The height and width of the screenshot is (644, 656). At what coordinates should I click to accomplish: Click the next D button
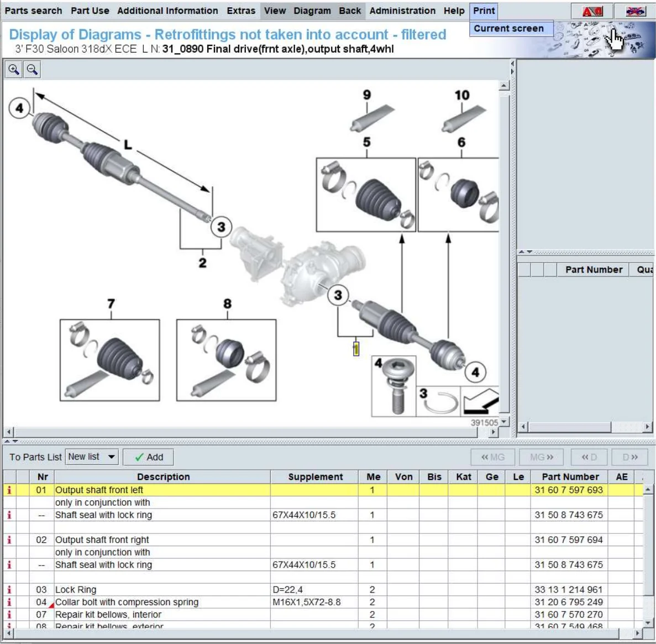tap(629, 457)
